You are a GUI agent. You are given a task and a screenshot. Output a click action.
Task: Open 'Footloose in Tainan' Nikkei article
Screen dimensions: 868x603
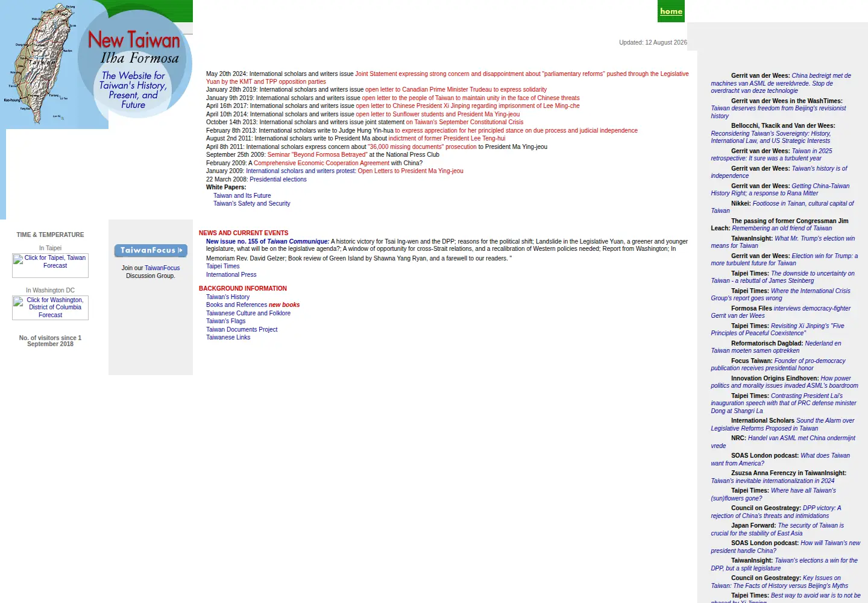click(x=782, y=207)
